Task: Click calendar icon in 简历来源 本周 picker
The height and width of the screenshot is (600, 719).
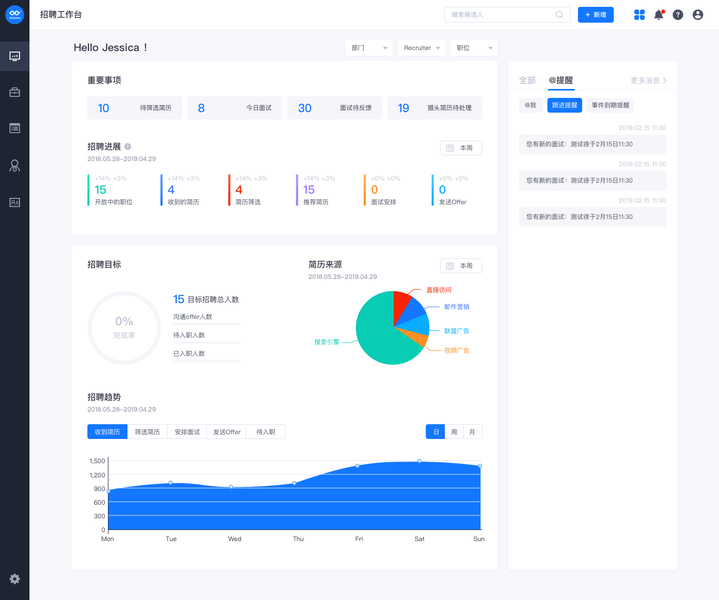Action: 450,266
